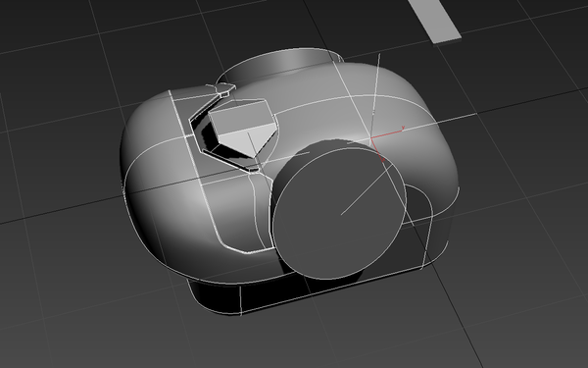Select the hexagonal block in the recess
This screenshot has height=368, width=588.
coord(243,128)
